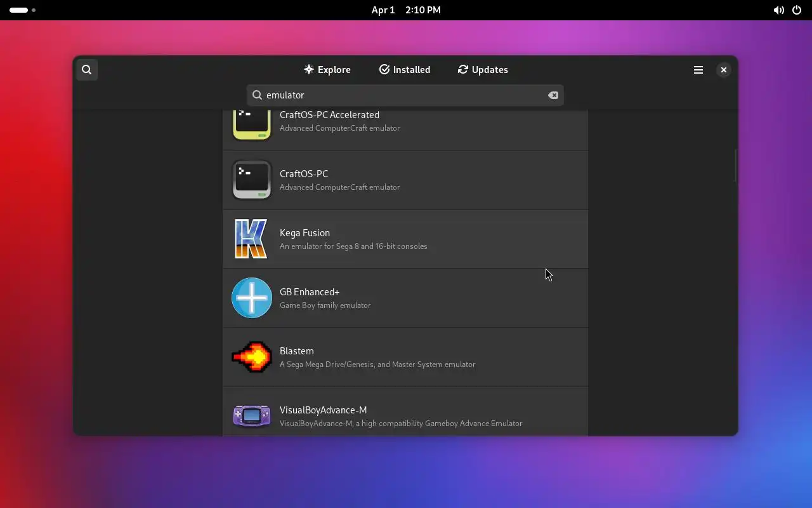The width and height of the screenshot is (812, 508).
Task: Open the VisualBoyAdvance-M handheld icon
Action: 252,416
